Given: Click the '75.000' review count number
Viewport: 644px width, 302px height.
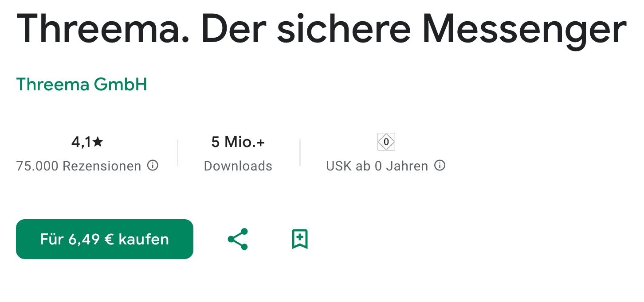Looking at the screenshot, I should tap(37, 166).
